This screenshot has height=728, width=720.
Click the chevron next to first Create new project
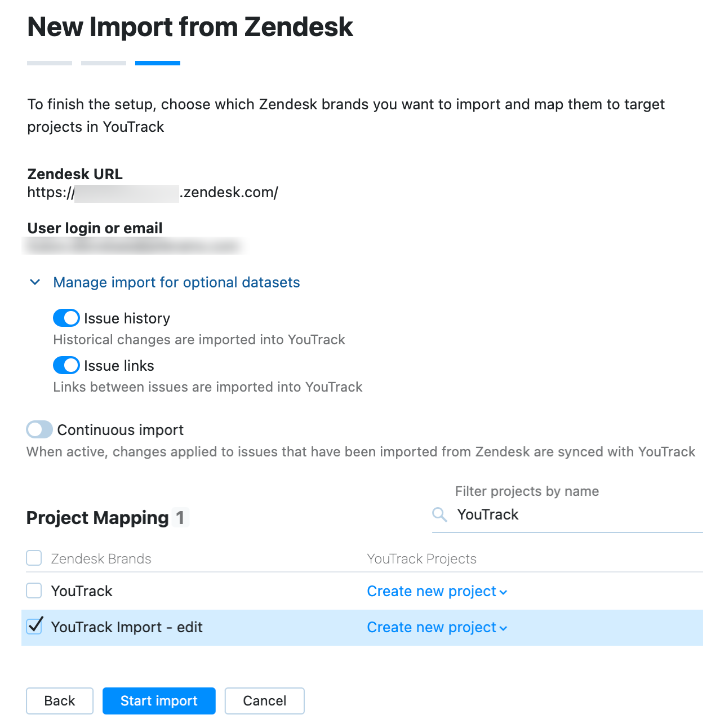(x=503, y=592)
